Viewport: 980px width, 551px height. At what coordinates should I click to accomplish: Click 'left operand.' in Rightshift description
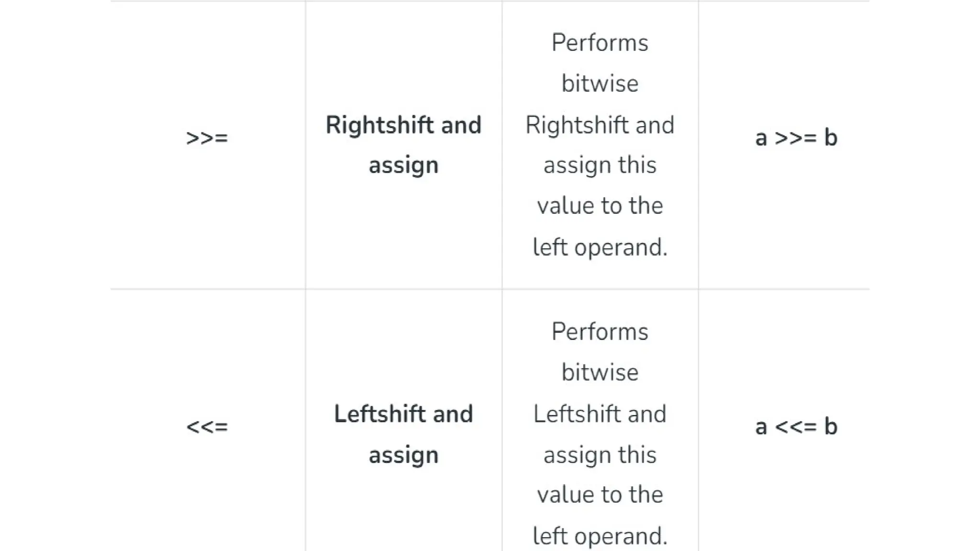click(600, 247)
